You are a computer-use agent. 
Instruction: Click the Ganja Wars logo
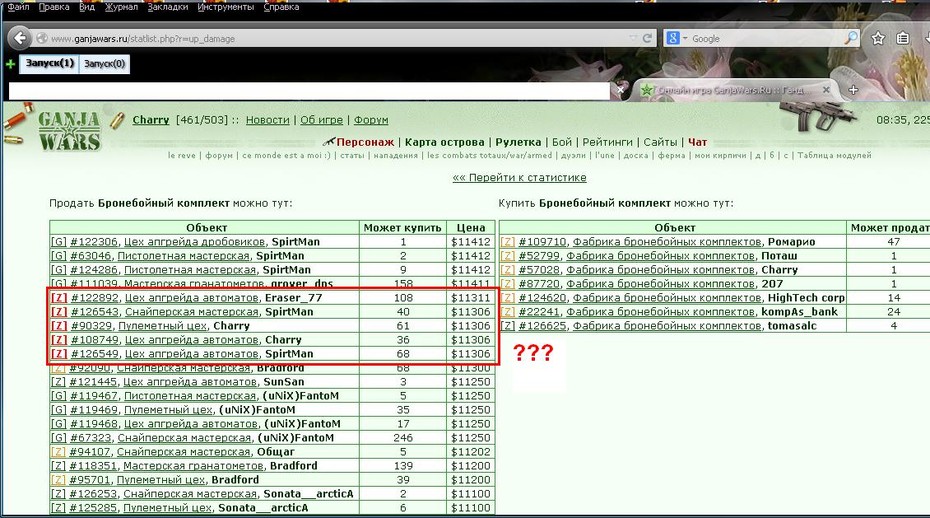[69, 131]
